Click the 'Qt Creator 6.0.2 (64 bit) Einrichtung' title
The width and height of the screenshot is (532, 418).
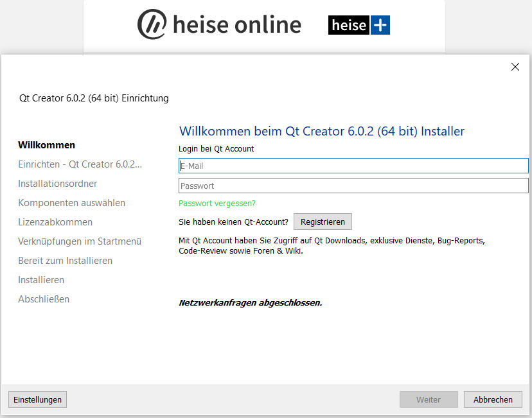pyautogui.click(x=94, y=98)
